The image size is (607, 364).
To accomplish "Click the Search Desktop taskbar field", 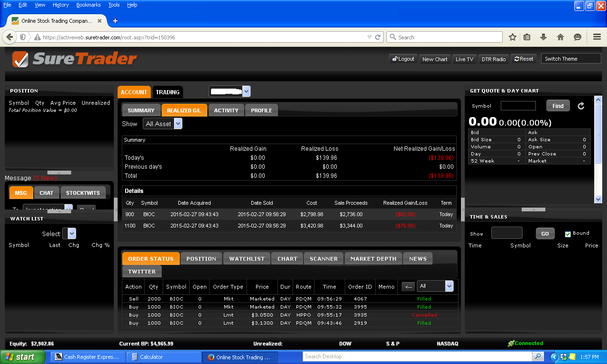I will [x=418, y=356].
